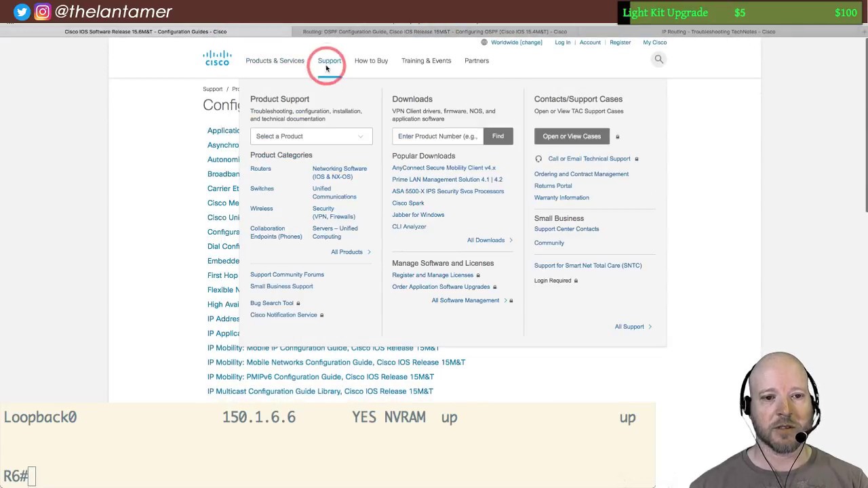
Task: Open Prime LAN Management Solution link
Action: (447, 180)
